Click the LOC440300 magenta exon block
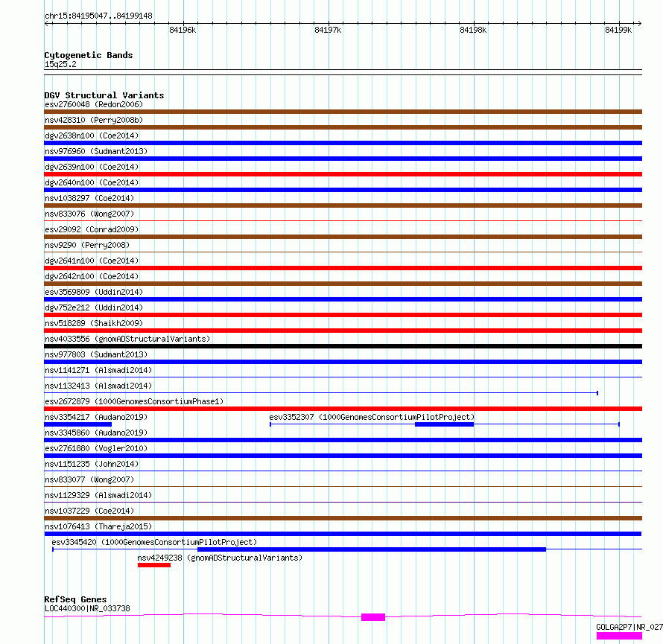 tap(373, 617)
